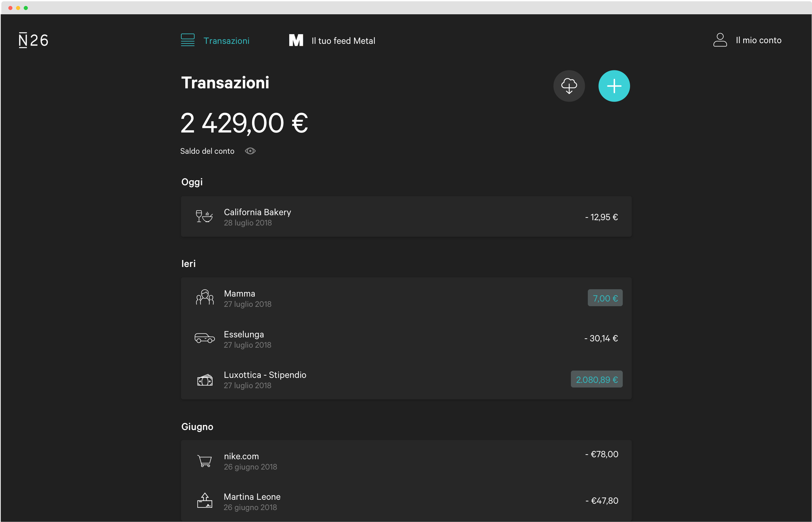Click the Mamma family category icon
Viewport: 812px width, 522px height.
click(x=204, y=298)
